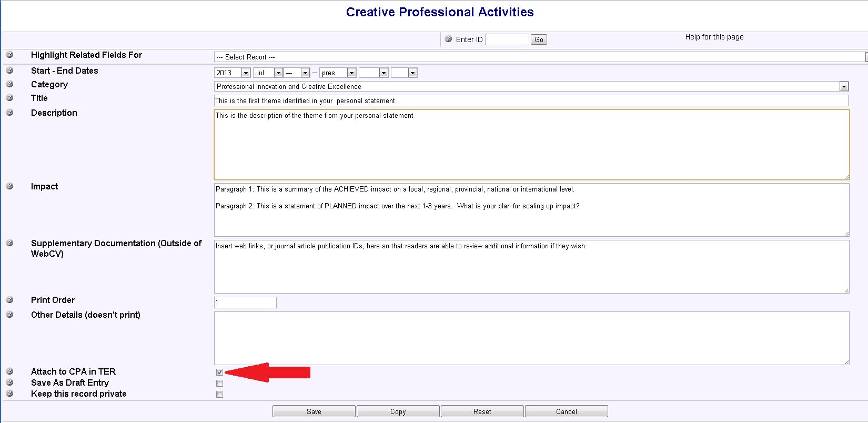Open the Category dropdown
868x423 pixels.
pyautogui.click(x=531, y=86)
